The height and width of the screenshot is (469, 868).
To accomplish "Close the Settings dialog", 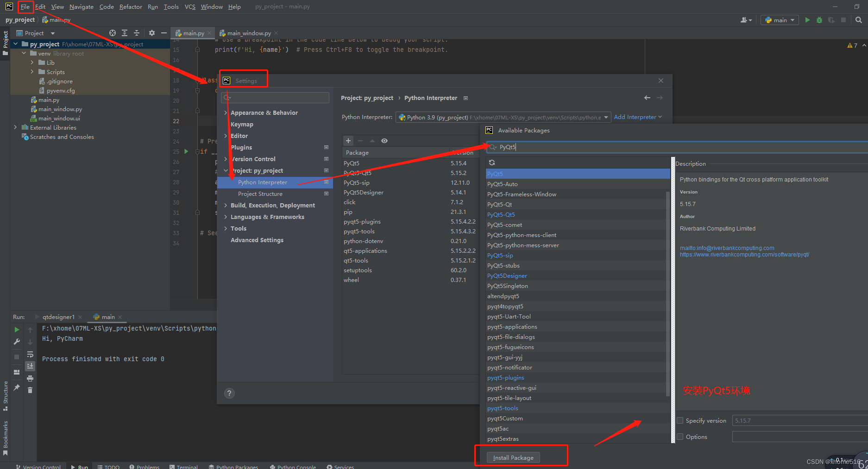I will pyautogui.click(x=661, y=81).
